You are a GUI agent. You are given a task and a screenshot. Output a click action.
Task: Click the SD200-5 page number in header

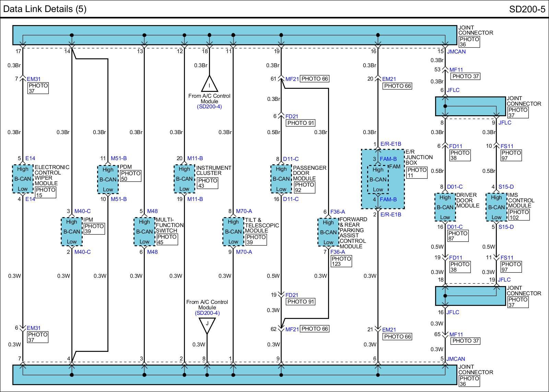[527, 9]
